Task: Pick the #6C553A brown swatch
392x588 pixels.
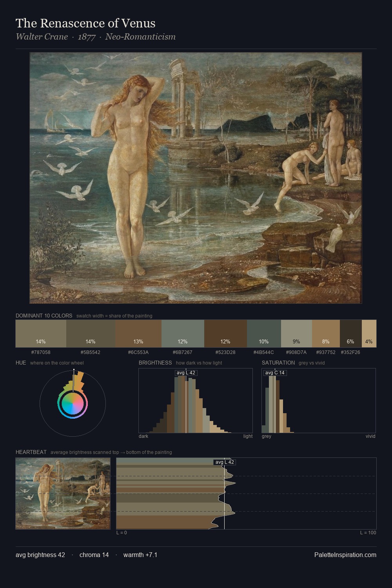Action: (x=138, y=334)
